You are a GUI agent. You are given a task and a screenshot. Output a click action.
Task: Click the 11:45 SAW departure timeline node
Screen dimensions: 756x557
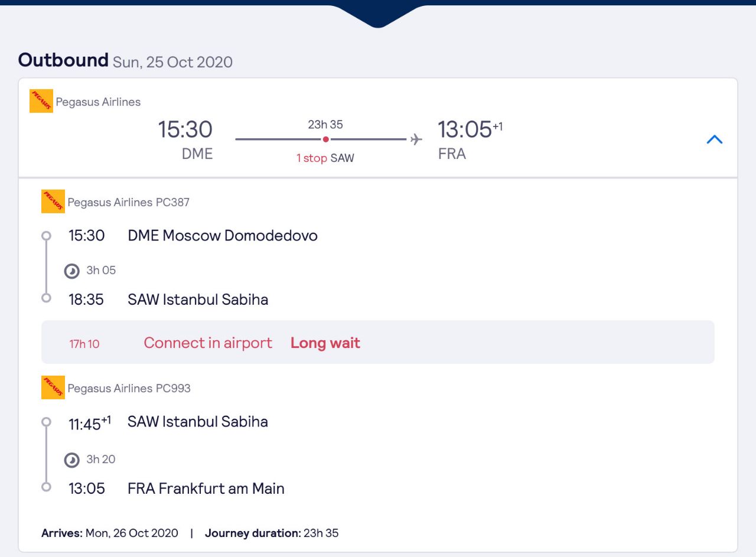coord(46,422)
